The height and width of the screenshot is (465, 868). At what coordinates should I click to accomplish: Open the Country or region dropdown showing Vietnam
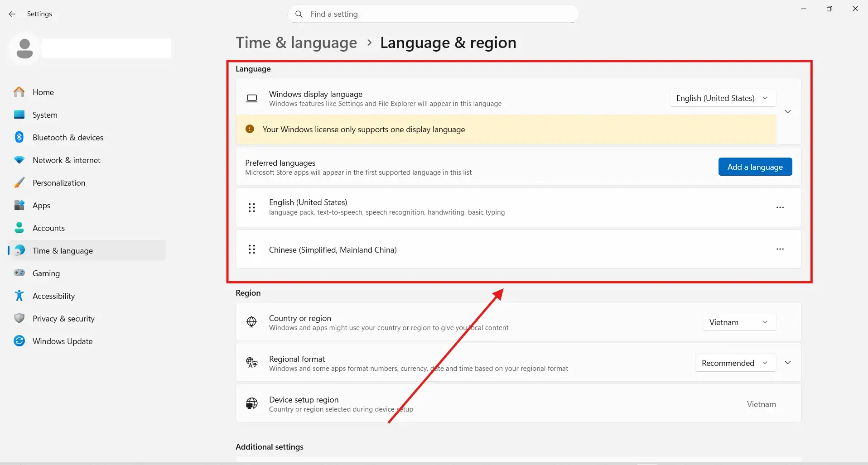pyautogui.click(x=738, y=322)
